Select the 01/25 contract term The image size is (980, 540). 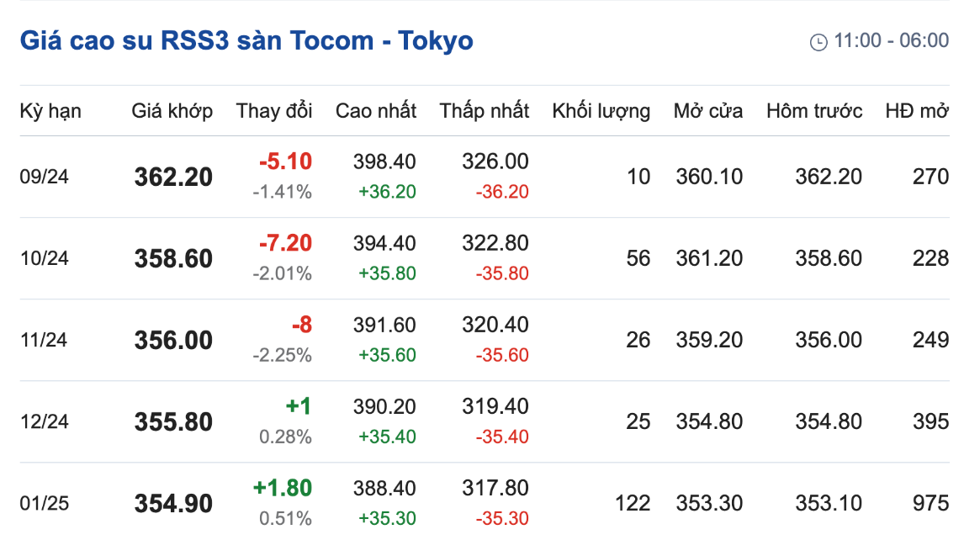[x=44, y=503]
